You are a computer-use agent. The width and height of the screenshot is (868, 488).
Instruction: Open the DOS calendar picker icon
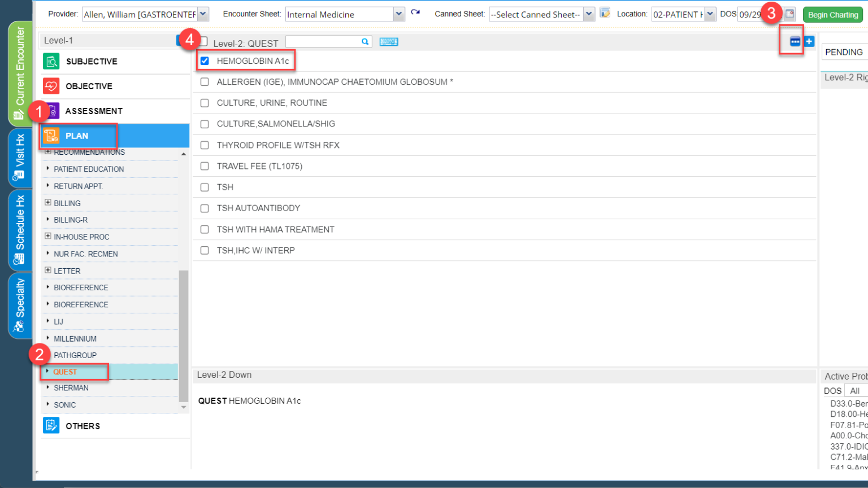(x=790, y=14)
